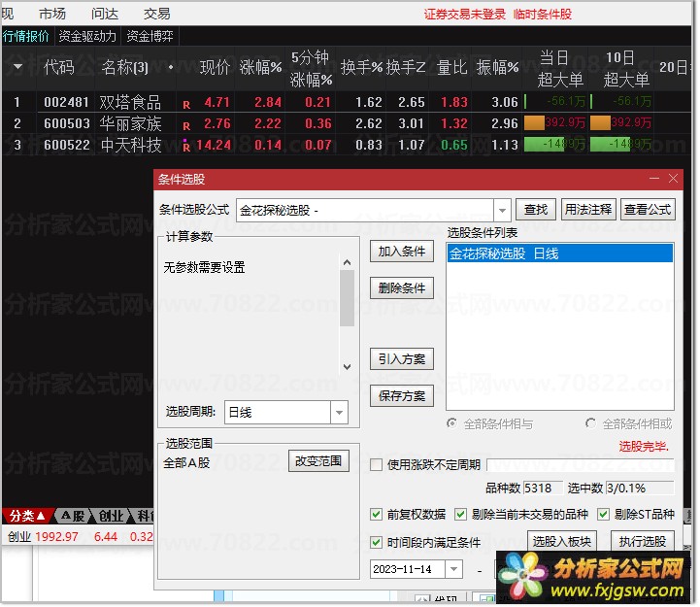Click stock code 600503
The width and height of the screenshot is (700, 607).
pos(67,123)
